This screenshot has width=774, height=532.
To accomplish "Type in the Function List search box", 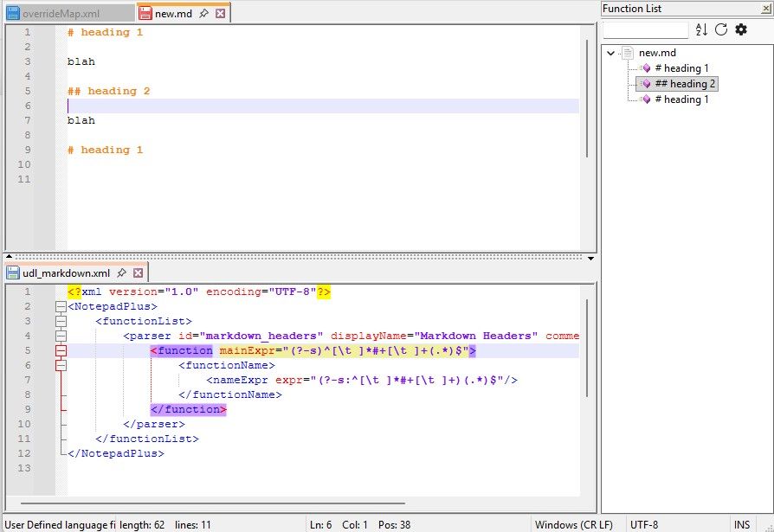I will [645, 29].
